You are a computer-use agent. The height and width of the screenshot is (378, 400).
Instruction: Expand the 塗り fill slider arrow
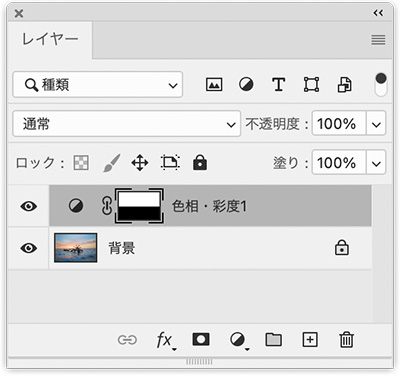pyautogui.click(x=376, y=163)
